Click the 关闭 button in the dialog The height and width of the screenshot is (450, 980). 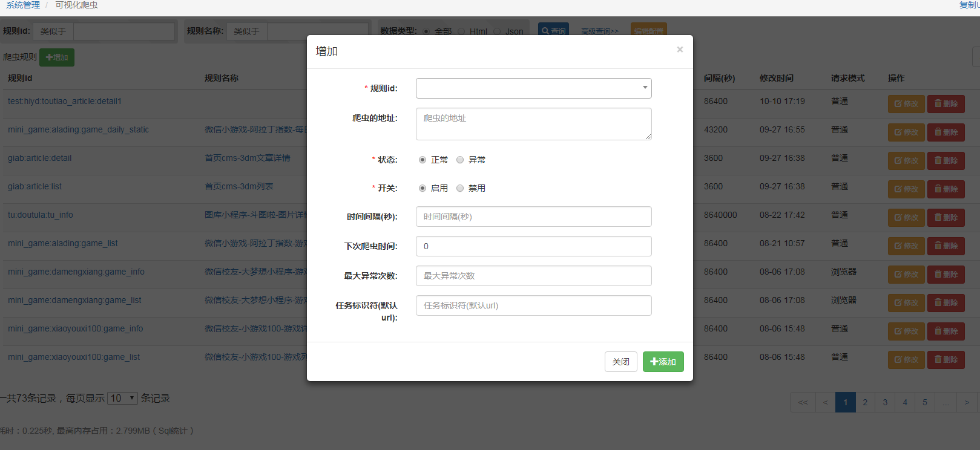pos(620,362)
